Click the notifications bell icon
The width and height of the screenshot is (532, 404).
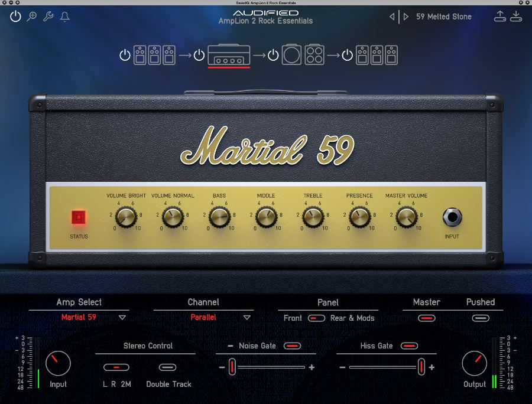pyautogui.click(x=65, y=17)
